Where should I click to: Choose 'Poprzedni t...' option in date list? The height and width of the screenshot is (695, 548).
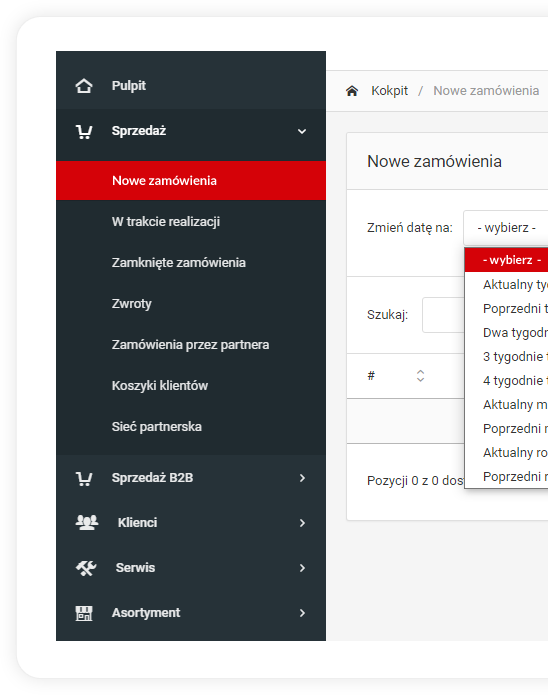506,308
